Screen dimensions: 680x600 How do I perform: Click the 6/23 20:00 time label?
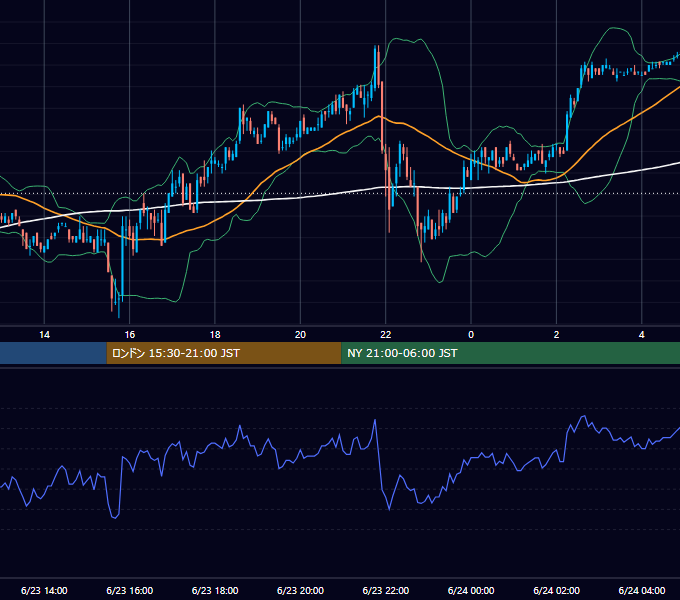click(x=301, y=590)
